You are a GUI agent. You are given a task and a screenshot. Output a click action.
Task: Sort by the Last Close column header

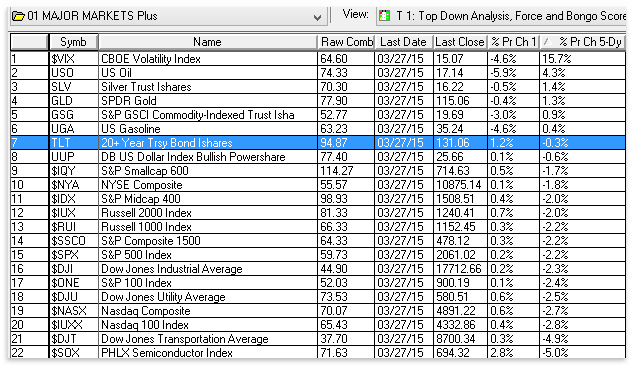coord(460,42)
